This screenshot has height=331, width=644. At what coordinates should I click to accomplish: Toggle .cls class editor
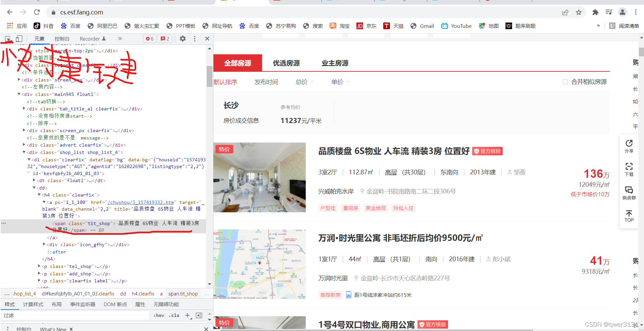click(x=174, y=315)
